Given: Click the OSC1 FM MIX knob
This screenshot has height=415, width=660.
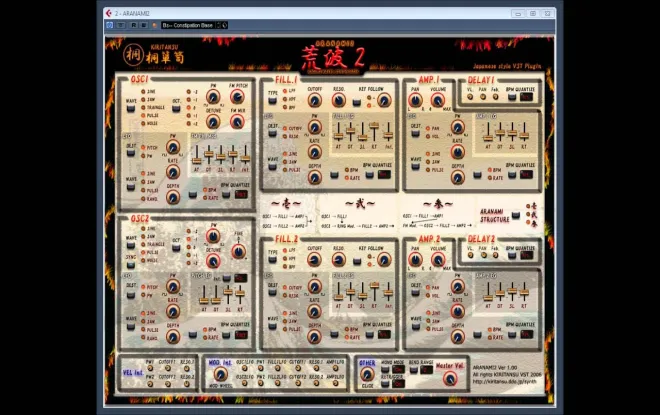Looking at the screenshot, I should 237,122.
